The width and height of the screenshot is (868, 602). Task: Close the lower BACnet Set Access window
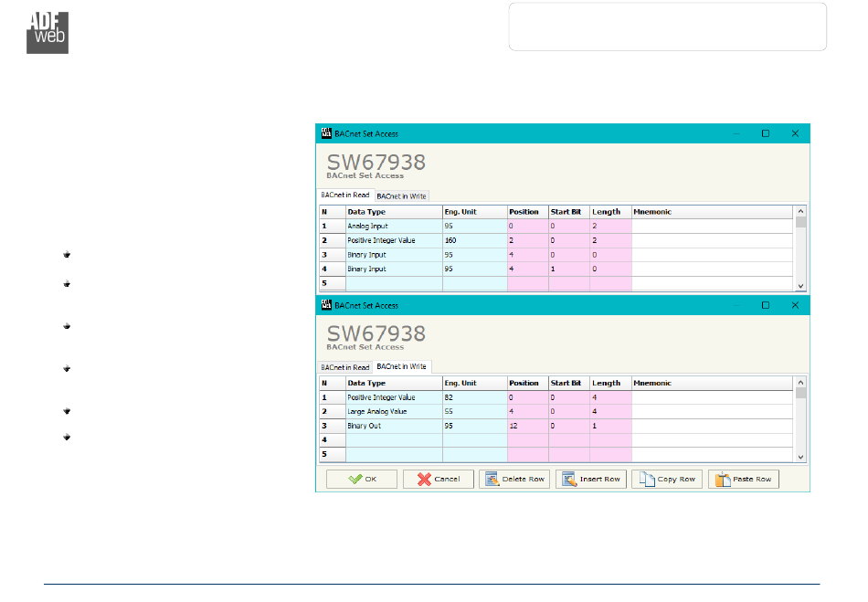(x=795, y=305)
